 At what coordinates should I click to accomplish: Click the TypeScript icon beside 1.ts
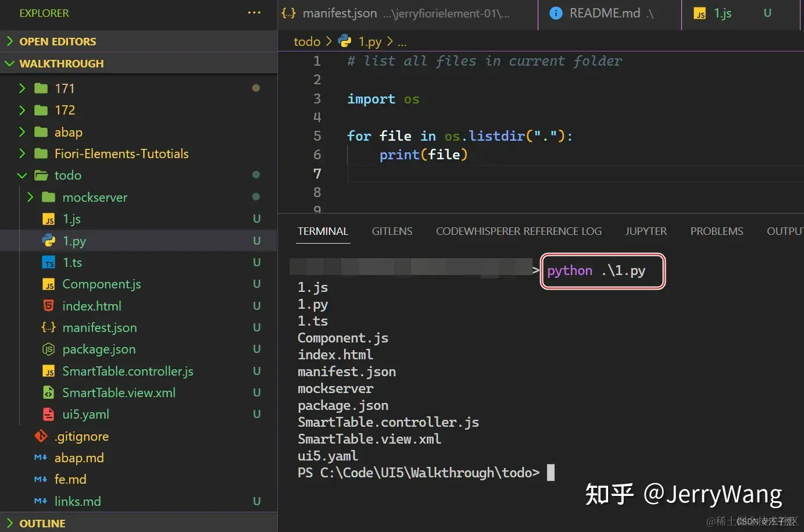pos(49,263)
